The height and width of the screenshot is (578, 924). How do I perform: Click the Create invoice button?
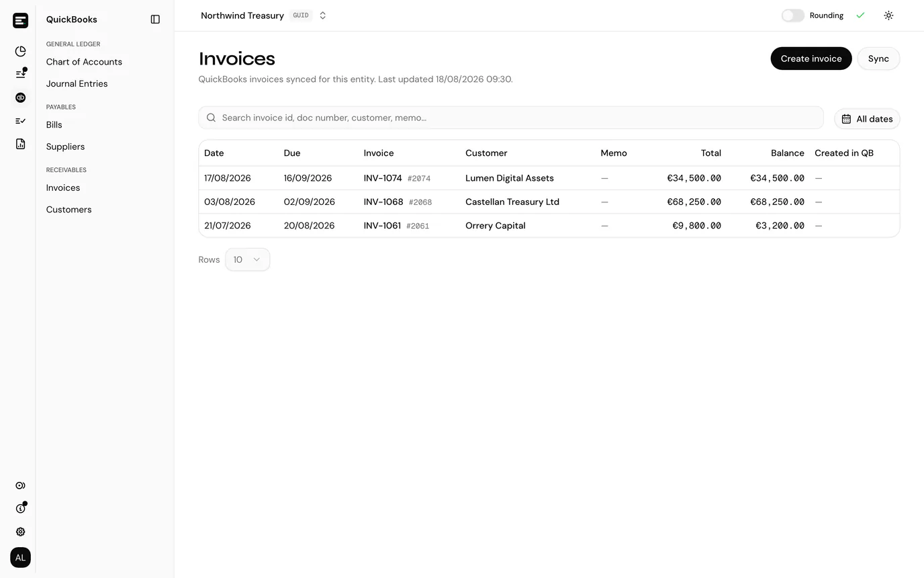(811, 58)
